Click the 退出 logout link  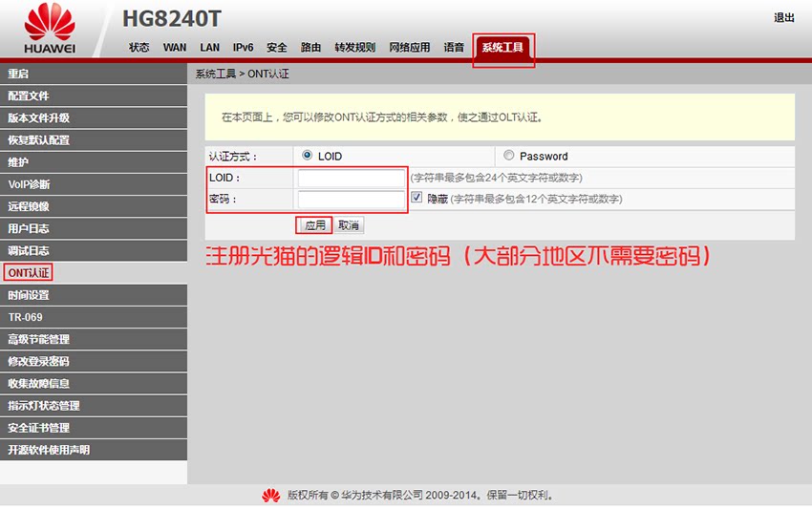[x=784, y=17]
